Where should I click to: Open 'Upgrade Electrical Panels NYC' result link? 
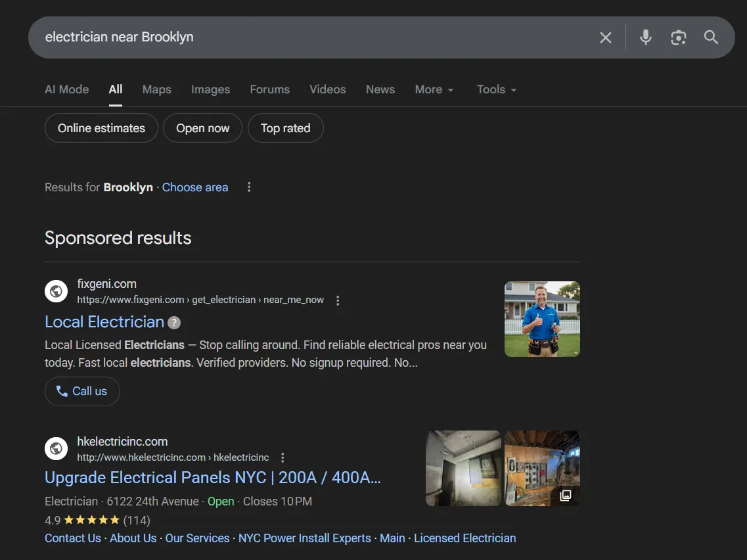pos(212,478)
